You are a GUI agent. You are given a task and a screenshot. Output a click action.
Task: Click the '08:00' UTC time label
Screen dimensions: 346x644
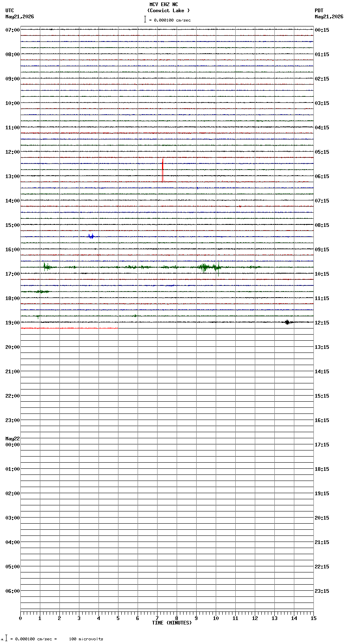tap(13, 54)
